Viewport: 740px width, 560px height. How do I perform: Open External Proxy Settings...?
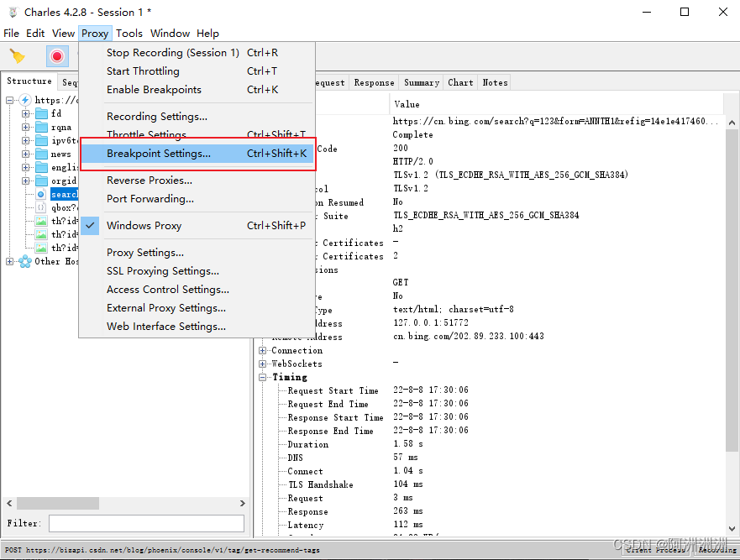pyautogui.click(x=197, y=307)
